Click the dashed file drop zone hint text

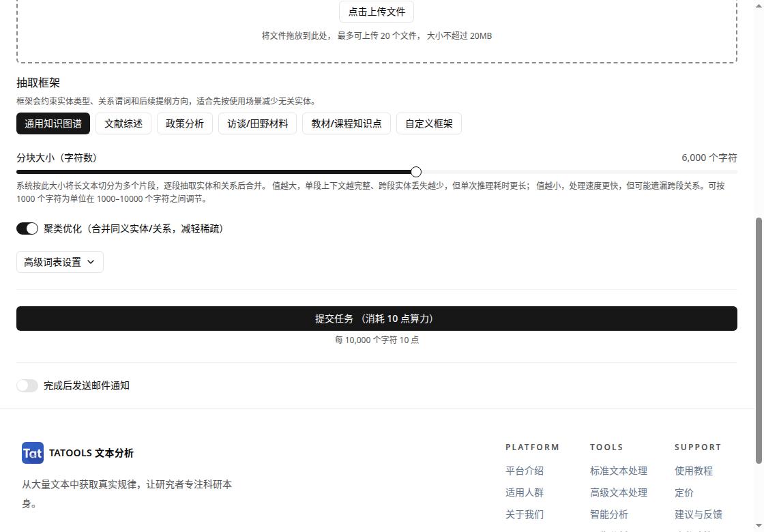(x=377, y=35)
